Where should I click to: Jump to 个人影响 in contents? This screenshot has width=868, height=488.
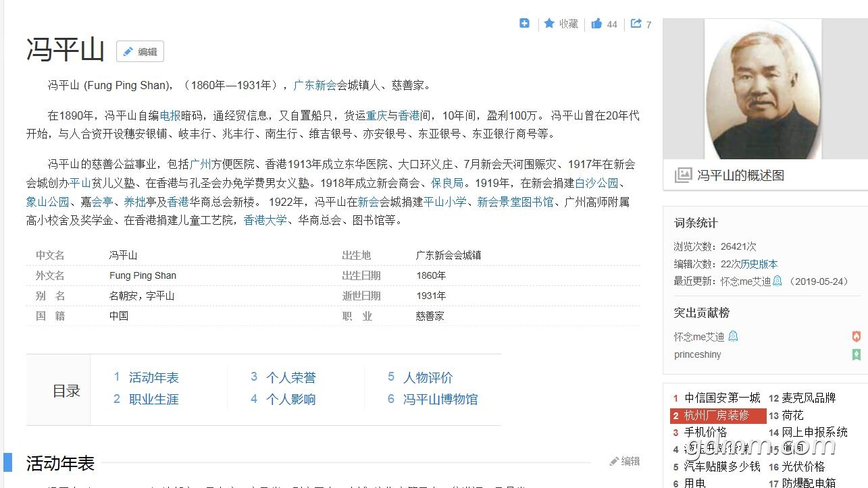point(290,399)
